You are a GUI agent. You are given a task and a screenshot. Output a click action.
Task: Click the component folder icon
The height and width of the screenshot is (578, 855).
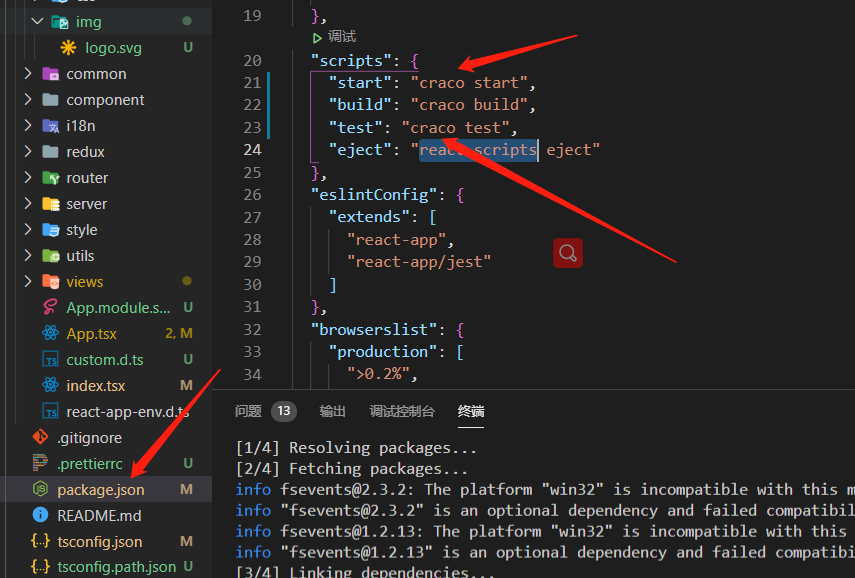[x=51, y=100]
